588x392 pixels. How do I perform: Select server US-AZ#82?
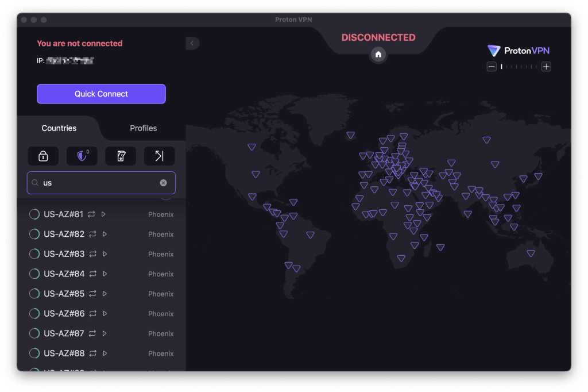point(101,234)
